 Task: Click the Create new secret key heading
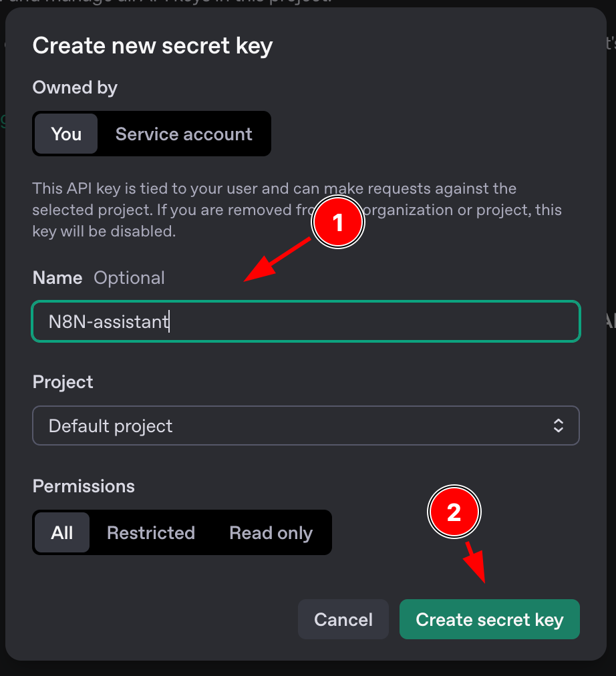152,45
